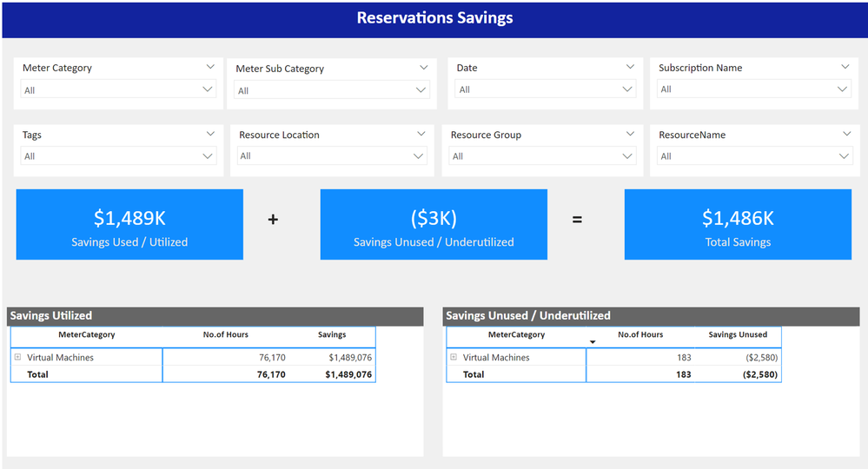Click the chevron beside the Meter Sub Category title
This screenshot has width=868, height=469.
pyautogui.click(x=424, y=67)
